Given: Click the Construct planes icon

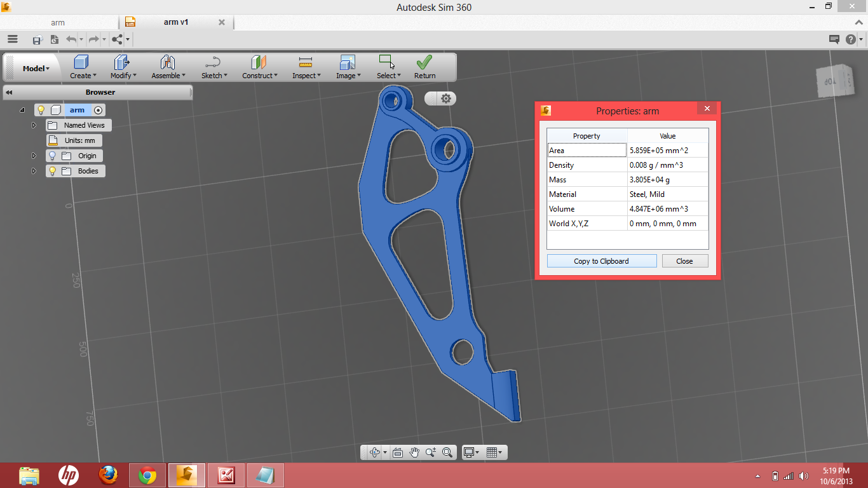Looking at the screenshot, I should tap(259, 62).
